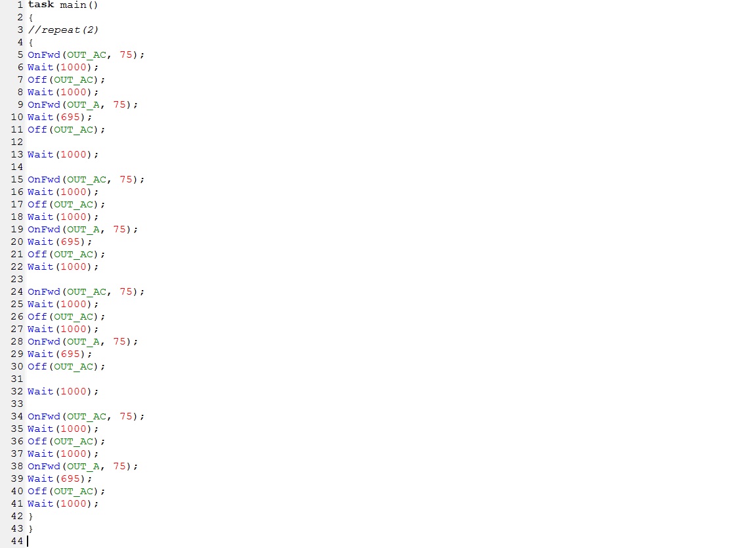Click Off(OUT_AC) on line 40

tap(66, 491)
